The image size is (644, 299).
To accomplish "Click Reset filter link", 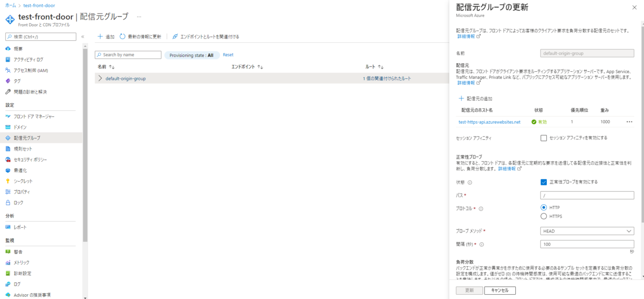I will click(228, 55).
